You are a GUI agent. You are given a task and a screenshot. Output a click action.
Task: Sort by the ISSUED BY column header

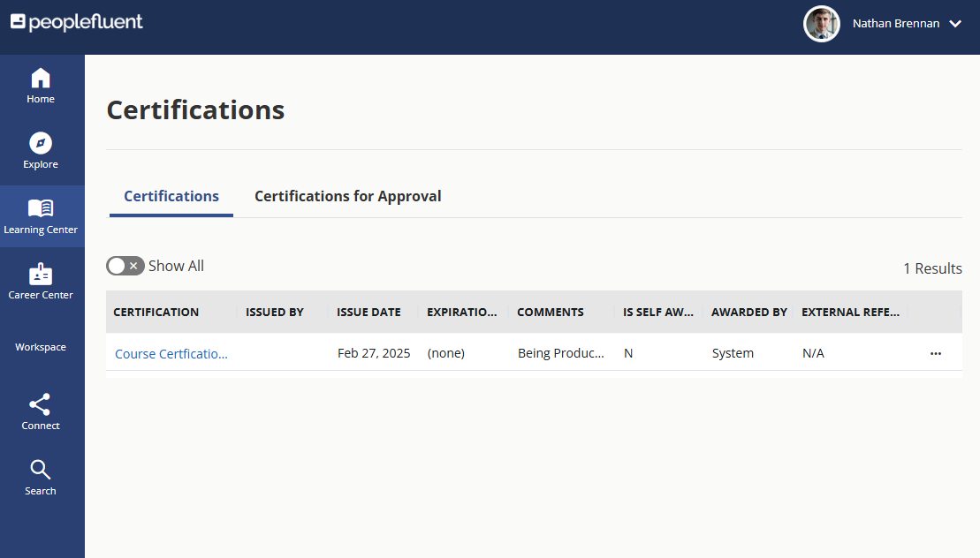click(274, 312)
